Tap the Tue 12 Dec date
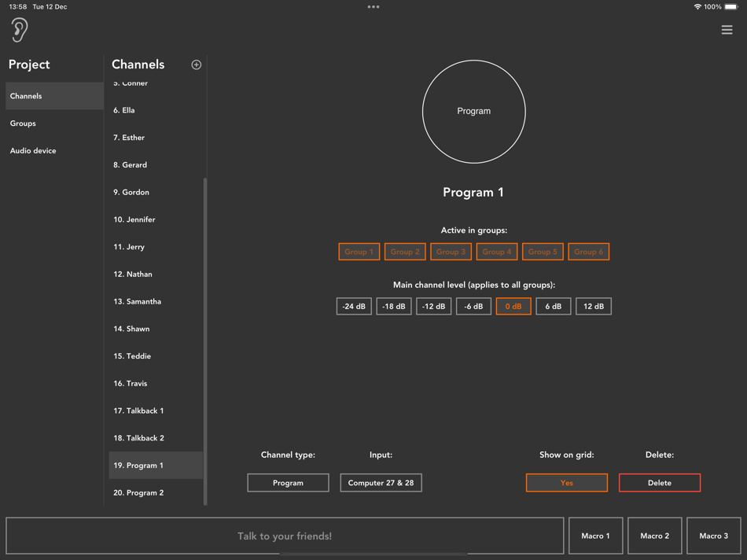Screen dimensions: 747x560 (50, 6)
